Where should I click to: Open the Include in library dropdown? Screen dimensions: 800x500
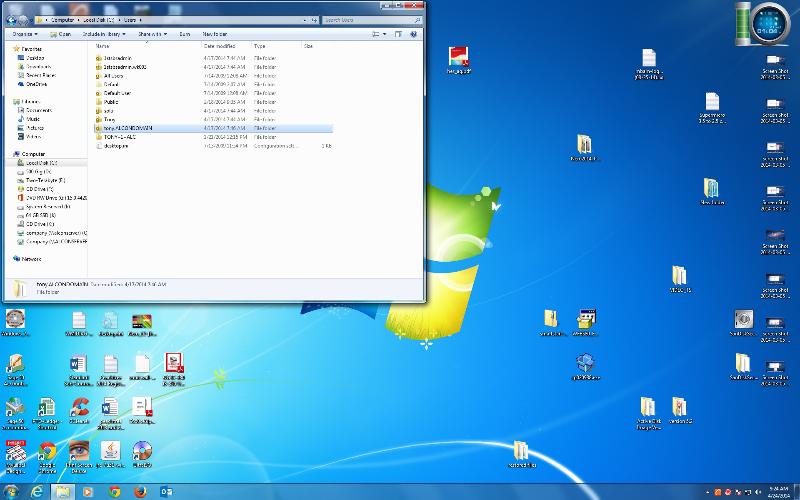click(x=104, y=34)
